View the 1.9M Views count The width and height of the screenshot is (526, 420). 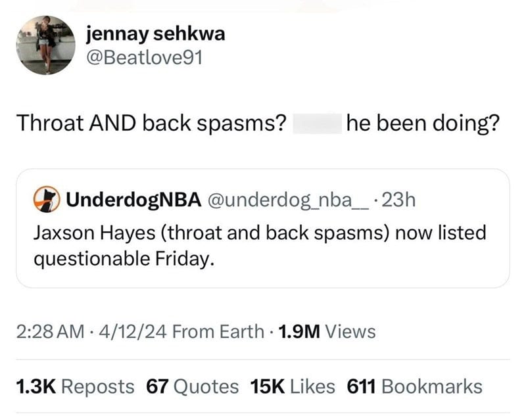(327, 332)
